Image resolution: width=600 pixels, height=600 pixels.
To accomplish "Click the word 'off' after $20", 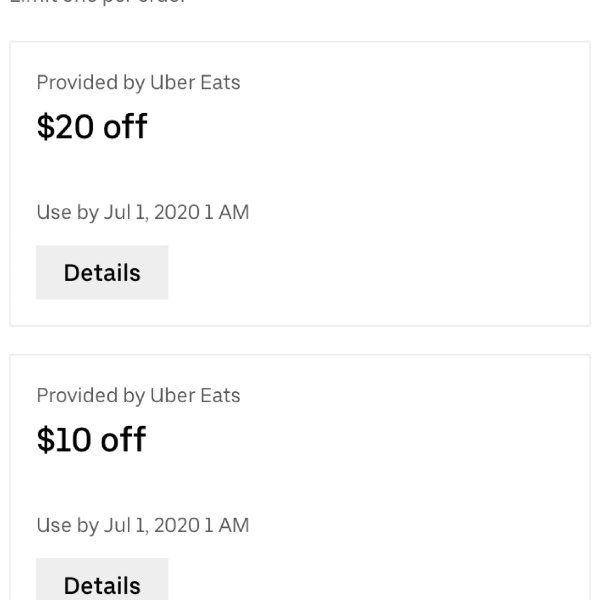I will point(125,126).
